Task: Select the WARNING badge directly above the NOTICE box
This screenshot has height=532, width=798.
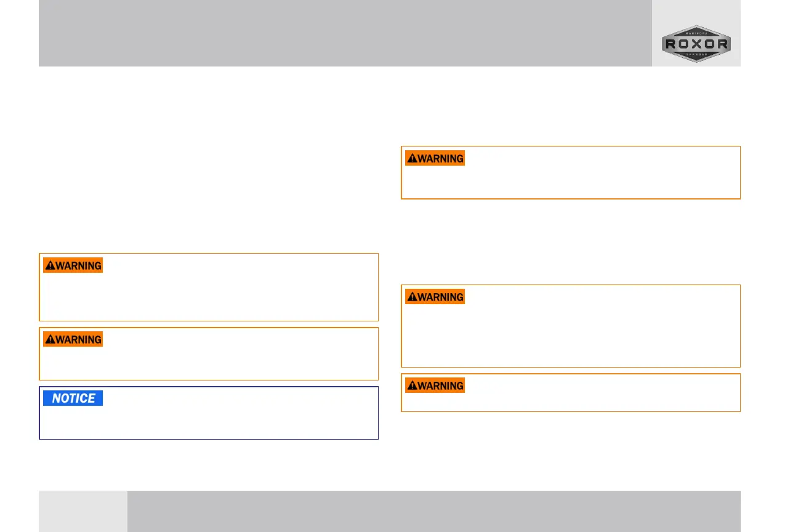Action: pos(73,339)
